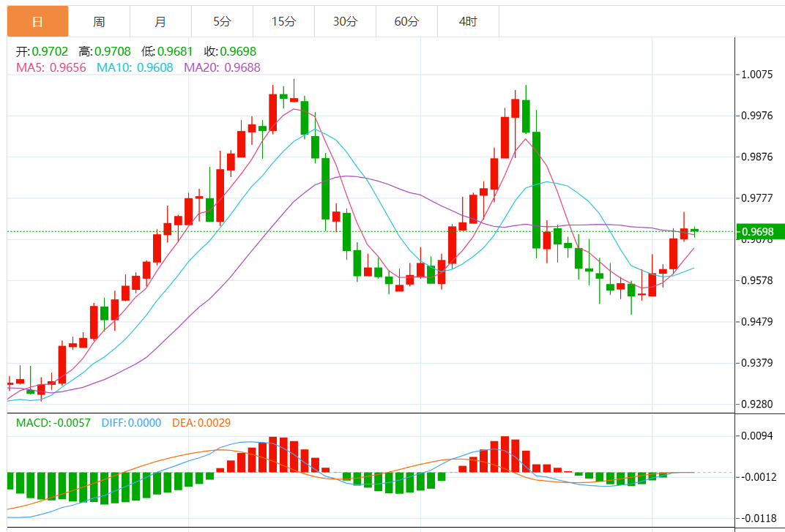
Task: Select the 日 daily chart tab
Action: point(37,22)
